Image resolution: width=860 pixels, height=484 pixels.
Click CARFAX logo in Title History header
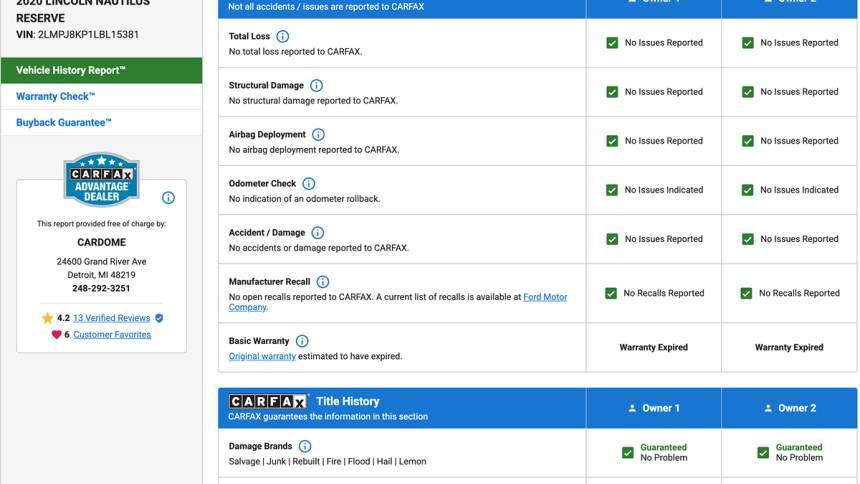click(x=267, y=402)
